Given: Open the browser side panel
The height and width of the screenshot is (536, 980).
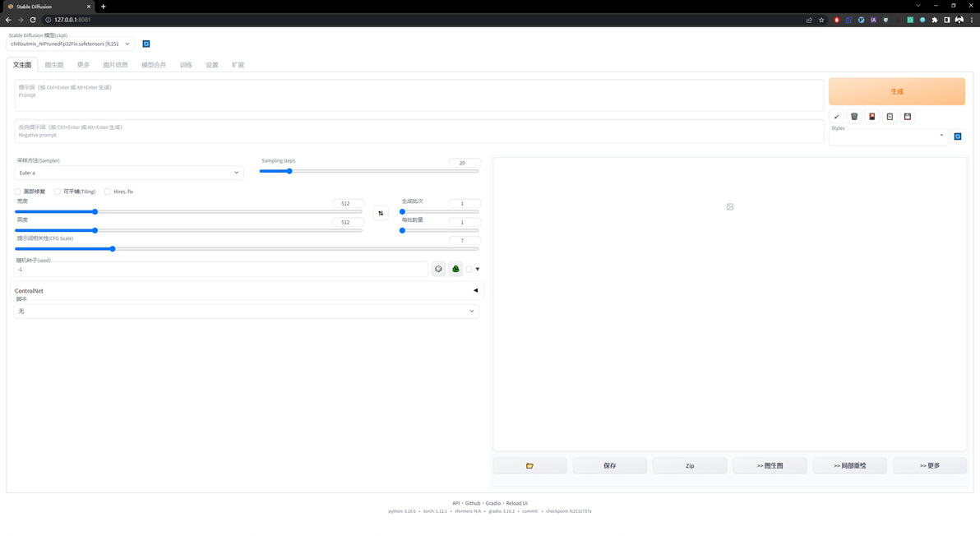Looking at the screenshot, I should point(947,20).
